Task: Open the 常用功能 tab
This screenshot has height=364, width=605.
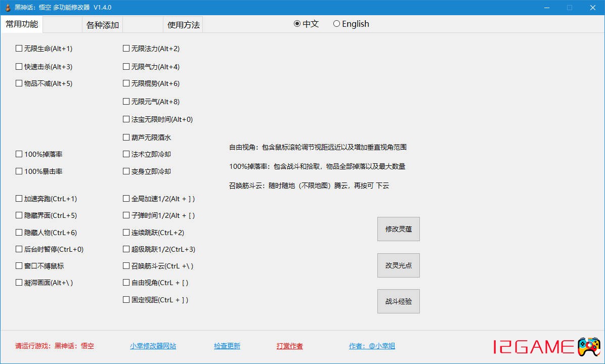Action: [x=22, y=24]
